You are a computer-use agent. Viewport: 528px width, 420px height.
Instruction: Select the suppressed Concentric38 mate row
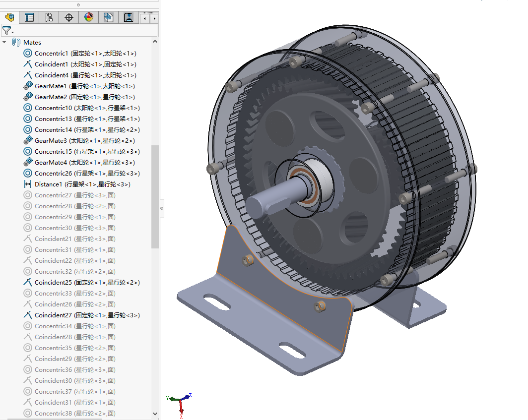[x=69, y=413]
